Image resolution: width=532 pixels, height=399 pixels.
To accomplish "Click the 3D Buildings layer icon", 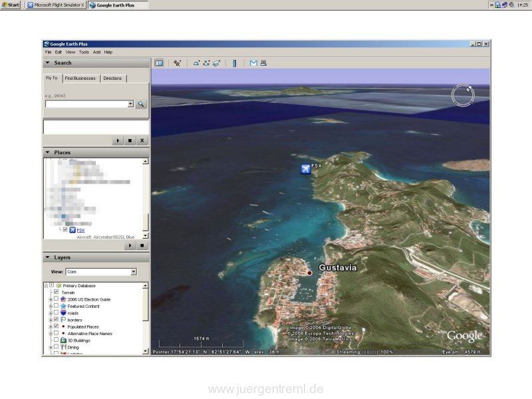I will click(x=63, y=340).
